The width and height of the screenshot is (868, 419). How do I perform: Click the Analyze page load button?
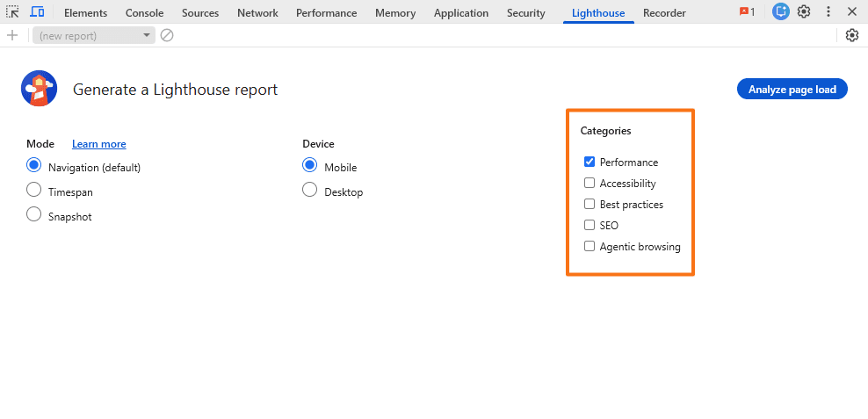[x=792, y=89]
